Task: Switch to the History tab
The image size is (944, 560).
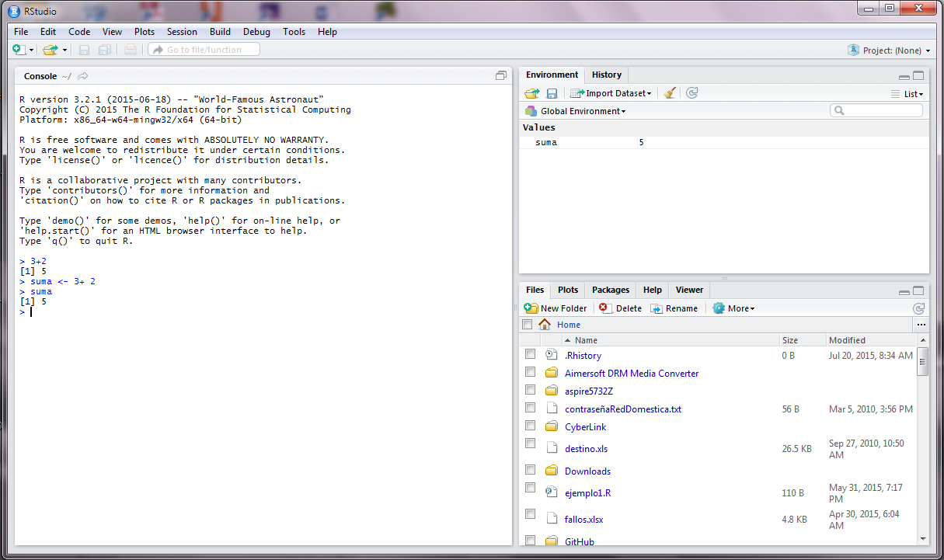Action: pyautogui.click(x=607, y=75)
